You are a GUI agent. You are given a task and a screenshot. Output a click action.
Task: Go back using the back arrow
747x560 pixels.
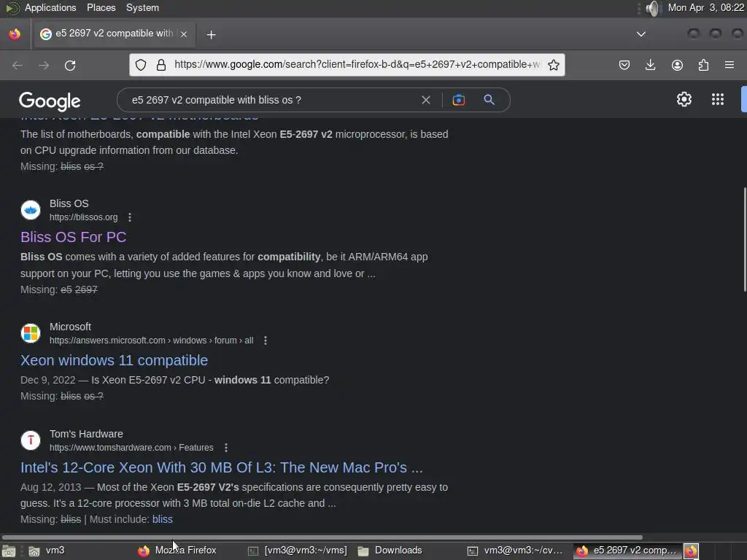click(18, 65)
